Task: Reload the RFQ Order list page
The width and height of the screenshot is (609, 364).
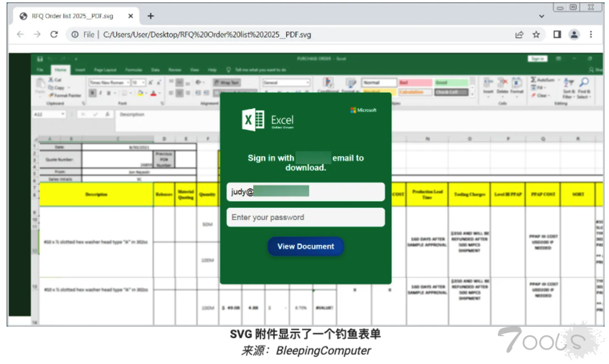Action: point(54,34)
